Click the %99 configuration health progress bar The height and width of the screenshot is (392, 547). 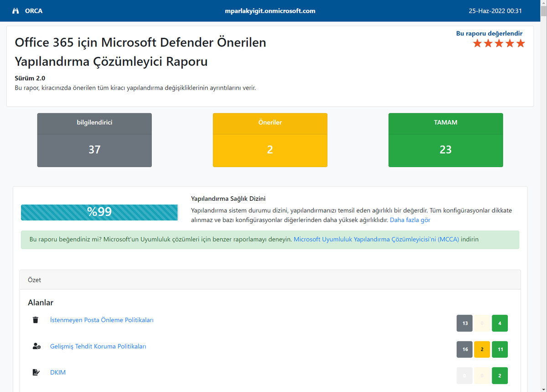[x=99, y=212]
